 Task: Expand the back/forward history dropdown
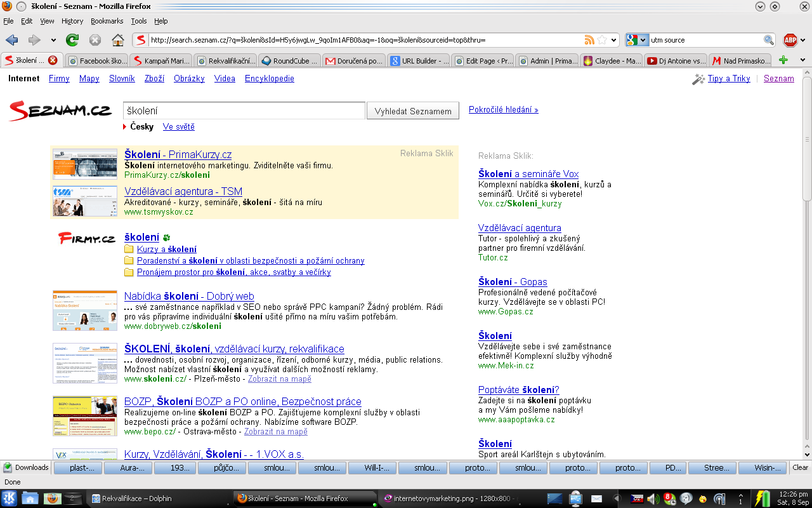pos(52,40)
